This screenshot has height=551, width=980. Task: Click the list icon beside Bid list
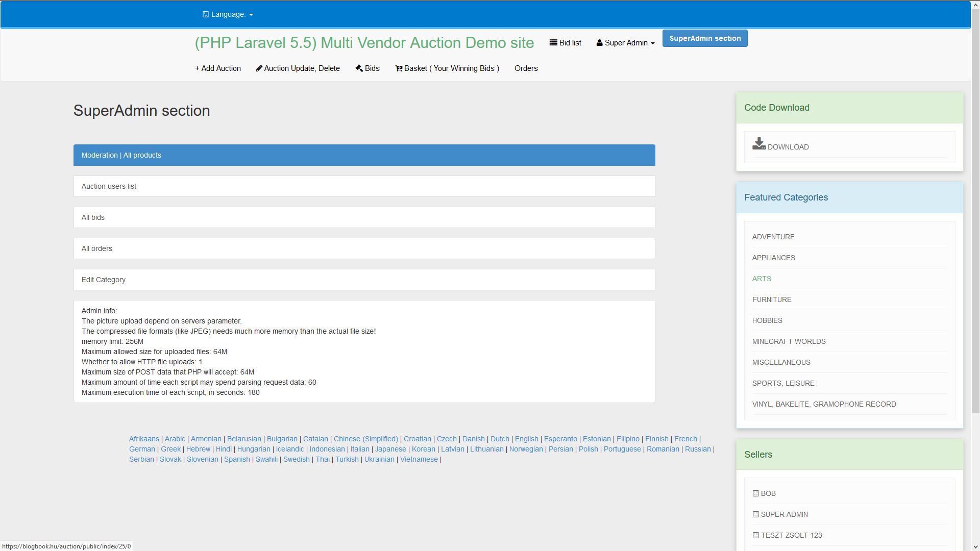tap(553, 43)
